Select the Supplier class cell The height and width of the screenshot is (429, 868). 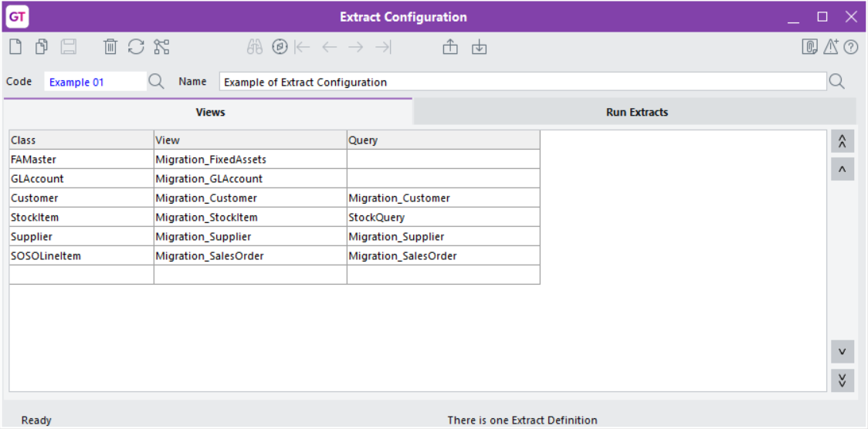81,237
